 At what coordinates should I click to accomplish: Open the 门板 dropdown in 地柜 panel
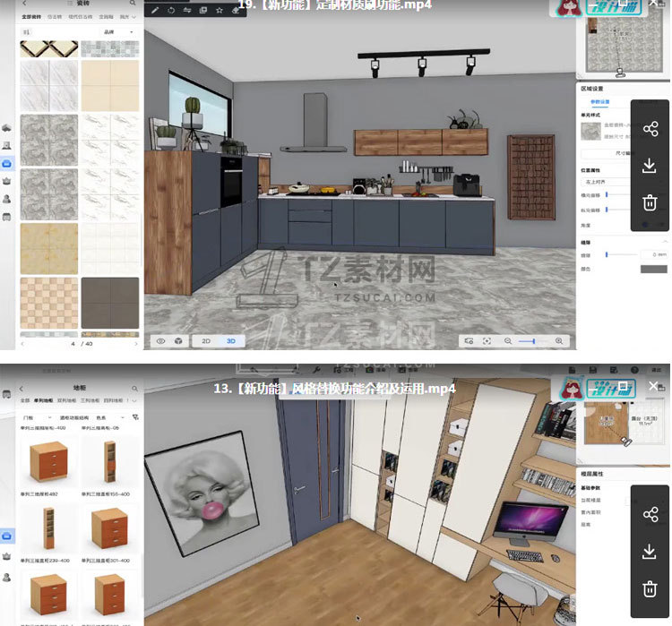38,417
